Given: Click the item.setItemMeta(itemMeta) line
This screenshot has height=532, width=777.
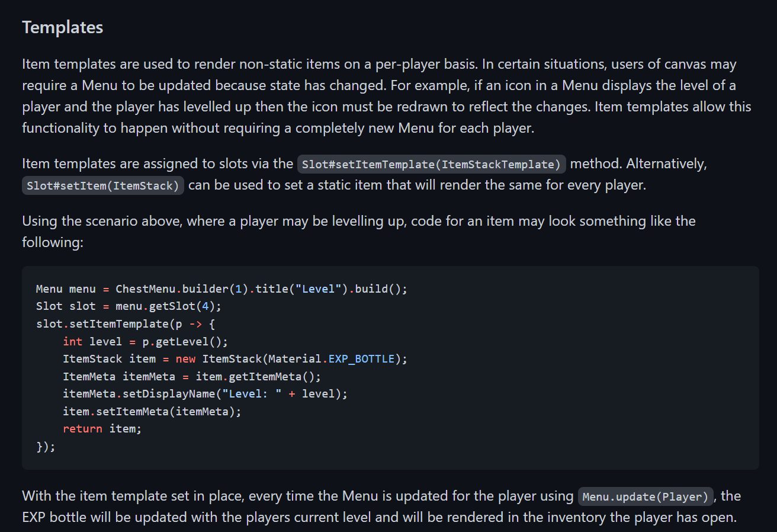Looking at the screenshot, I should (152, 411).
